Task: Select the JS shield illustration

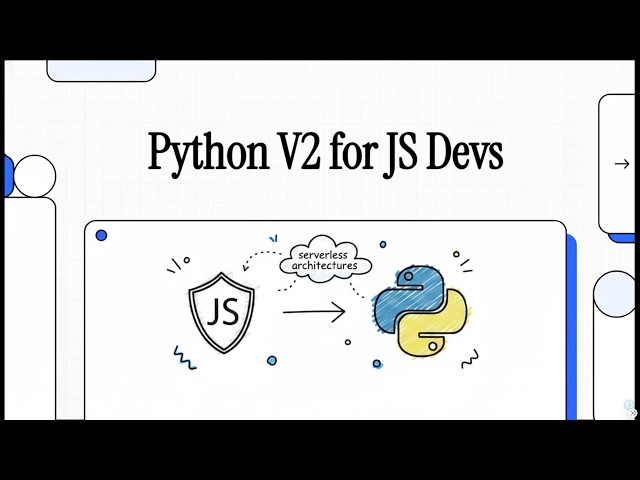Action: (x=222, y=312)
